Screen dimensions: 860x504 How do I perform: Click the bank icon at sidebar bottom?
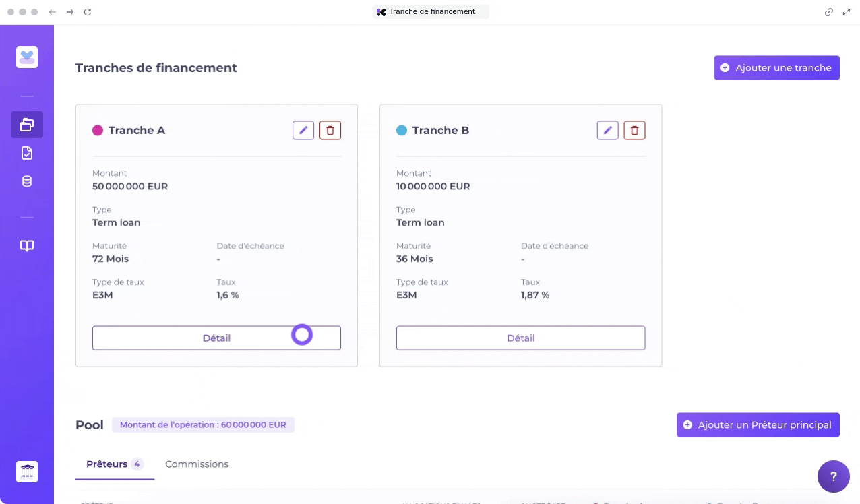[27, 472]
